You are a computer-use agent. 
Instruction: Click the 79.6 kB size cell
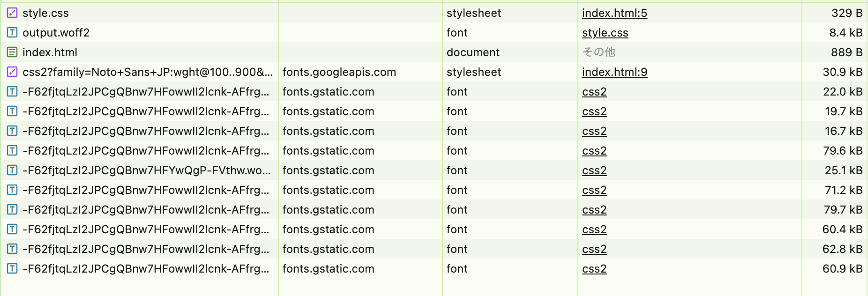click(843, 151)
